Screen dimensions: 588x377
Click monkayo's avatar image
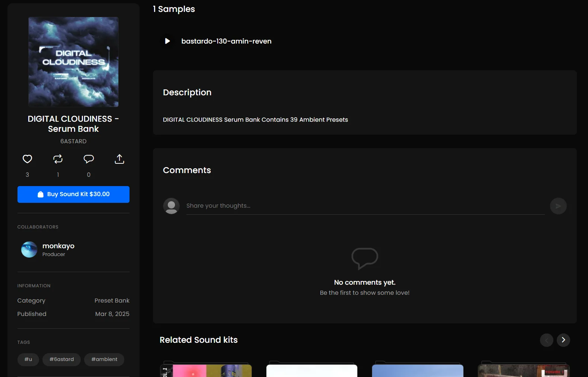(x=29, y=249)
